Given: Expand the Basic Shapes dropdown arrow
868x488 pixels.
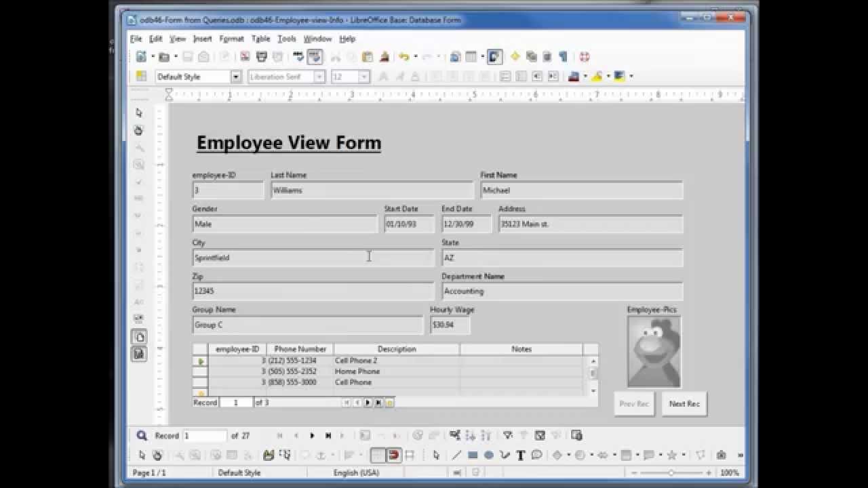Looking at the screenshot, I should (x=568, y=455).
